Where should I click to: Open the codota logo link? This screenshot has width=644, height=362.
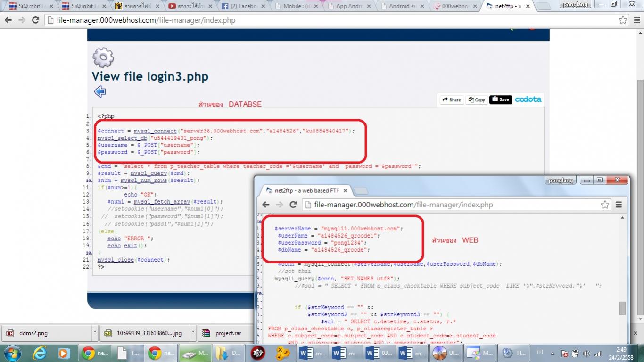click(x=528, y=99)
